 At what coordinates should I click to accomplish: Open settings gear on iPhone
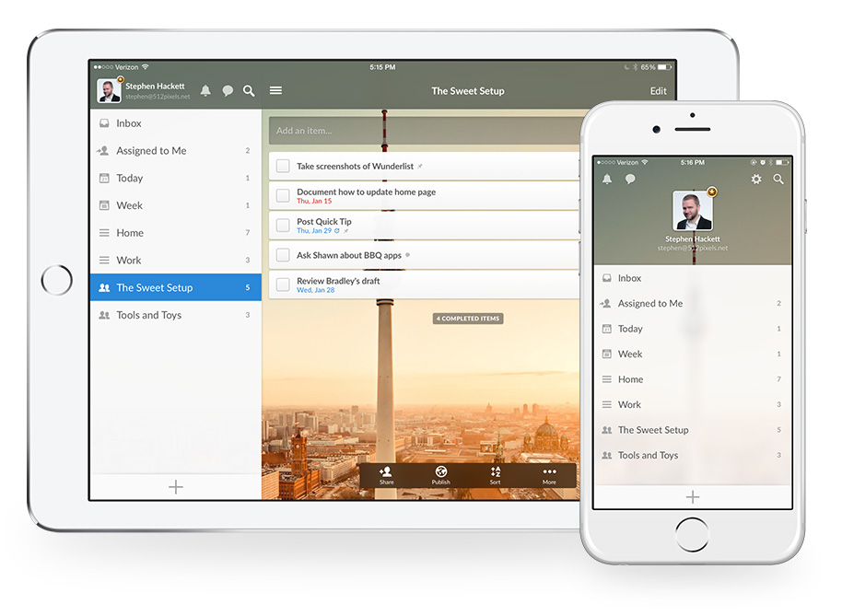pyautogui.click(x=756, y=180)
